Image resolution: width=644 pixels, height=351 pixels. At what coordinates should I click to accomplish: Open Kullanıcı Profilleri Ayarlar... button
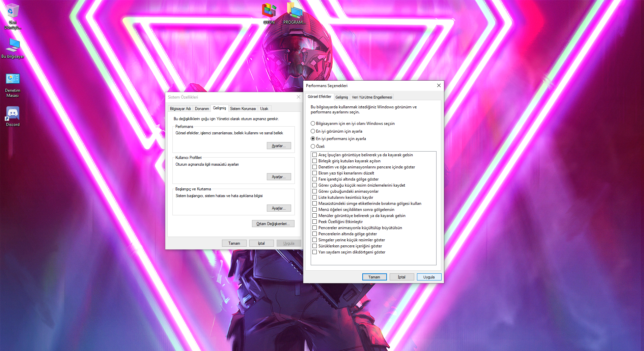click(279, 177)
